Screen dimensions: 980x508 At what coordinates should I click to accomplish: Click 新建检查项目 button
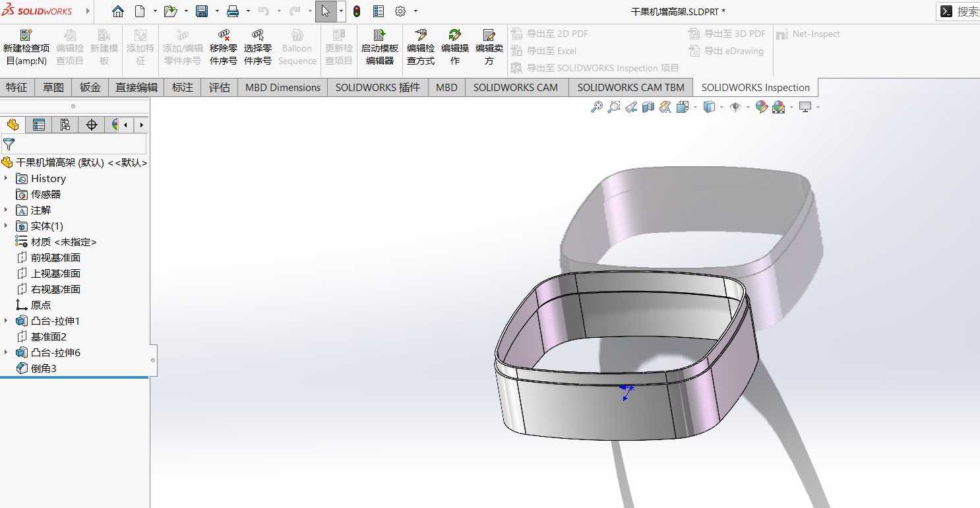(26, 48)
